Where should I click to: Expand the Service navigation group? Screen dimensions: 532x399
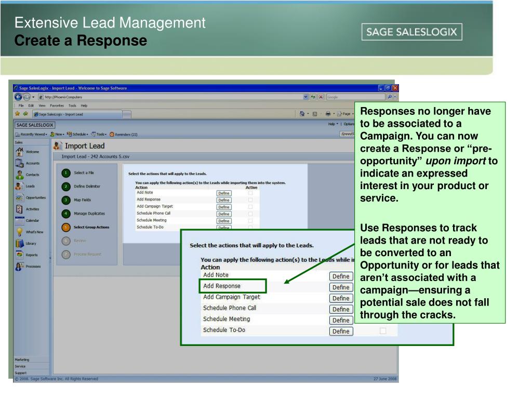tap(32, 366)
